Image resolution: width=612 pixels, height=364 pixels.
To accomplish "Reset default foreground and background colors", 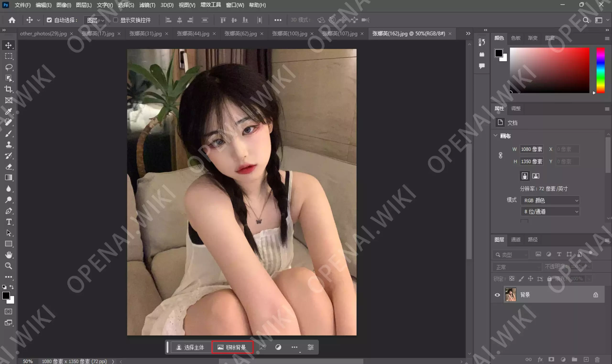I will coord(4,287).
